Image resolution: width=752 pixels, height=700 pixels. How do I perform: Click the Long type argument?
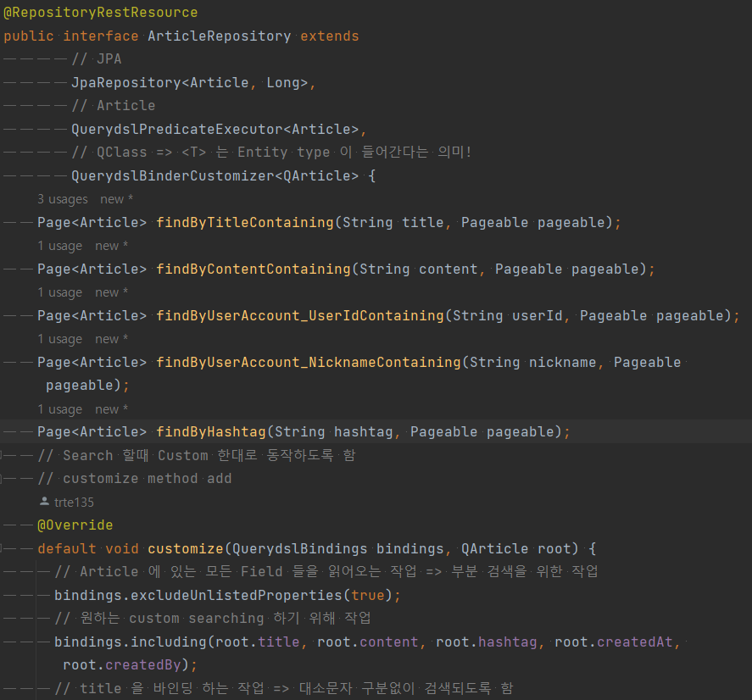point(283,82)
